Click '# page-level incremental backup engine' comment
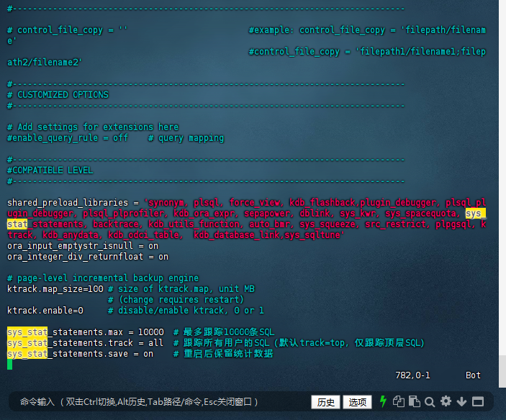This screenshot has height=420, width=506. coord(103,278)
